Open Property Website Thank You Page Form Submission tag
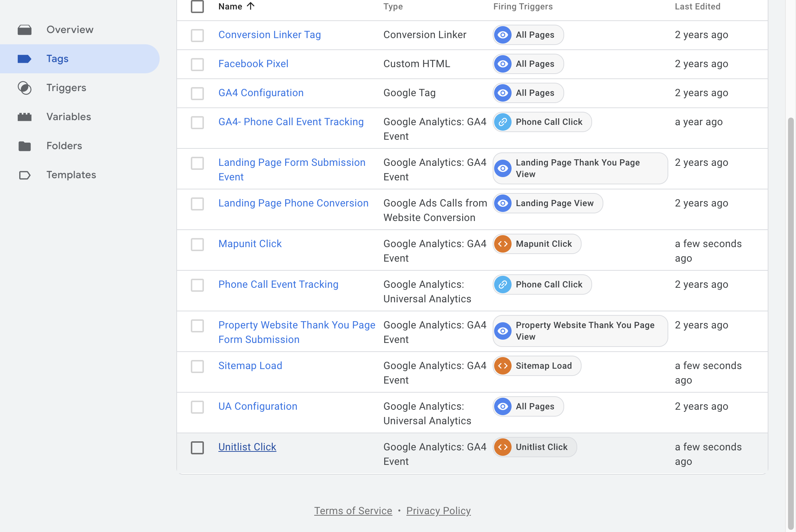 click(297, 332)
